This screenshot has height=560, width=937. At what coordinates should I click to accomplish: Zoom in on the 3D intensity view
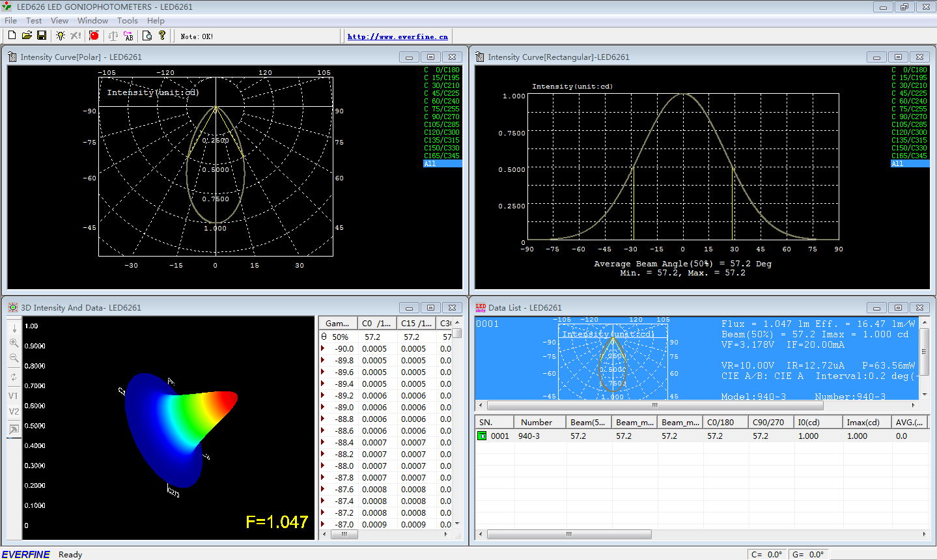[14, 343]
